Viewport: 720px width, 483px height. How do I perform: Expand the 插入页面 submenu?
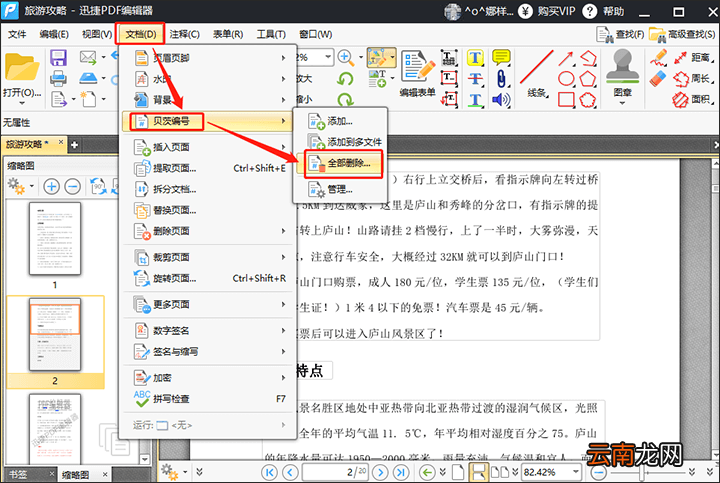(208, 147)
